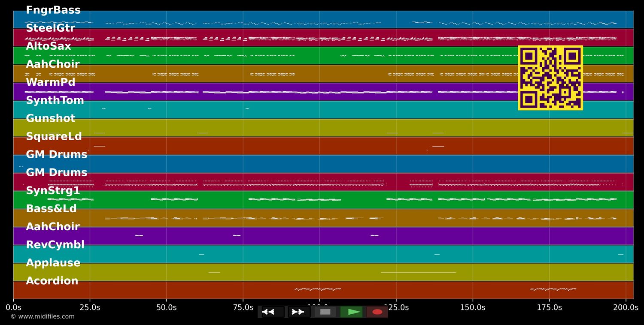Image resolution: width=644 pixels, height=325 pixels.
Task: Click the rewind button
Action: coord(273,312)
